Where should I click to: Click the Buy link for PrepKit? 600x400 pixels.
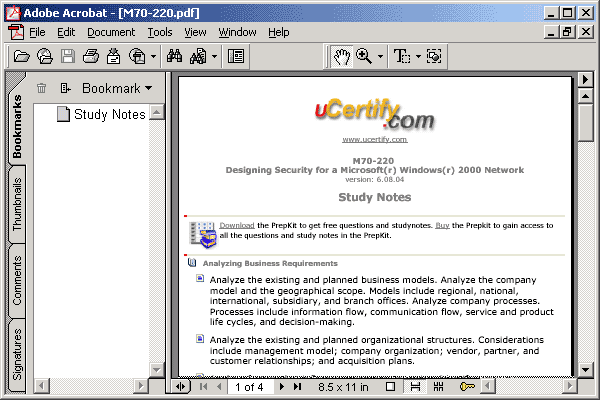[442, 225]
